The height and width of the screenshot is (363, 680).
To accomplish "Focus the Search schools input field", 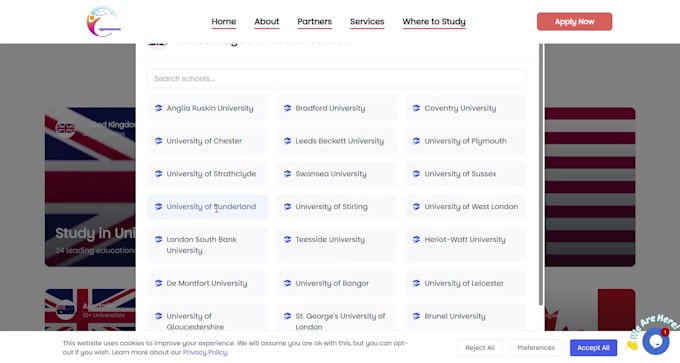I will click(337, 78).
